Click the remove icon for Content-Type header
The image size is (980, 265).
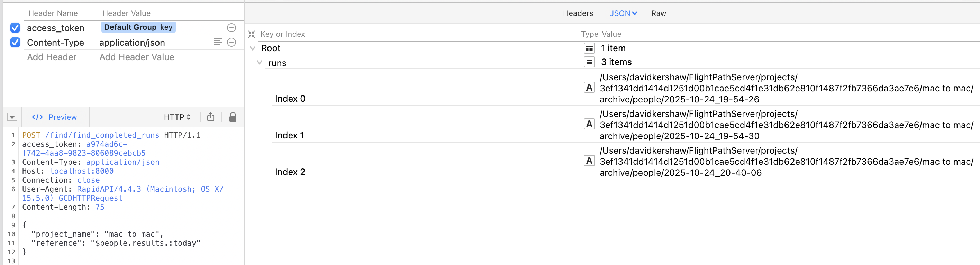(231, 42)
